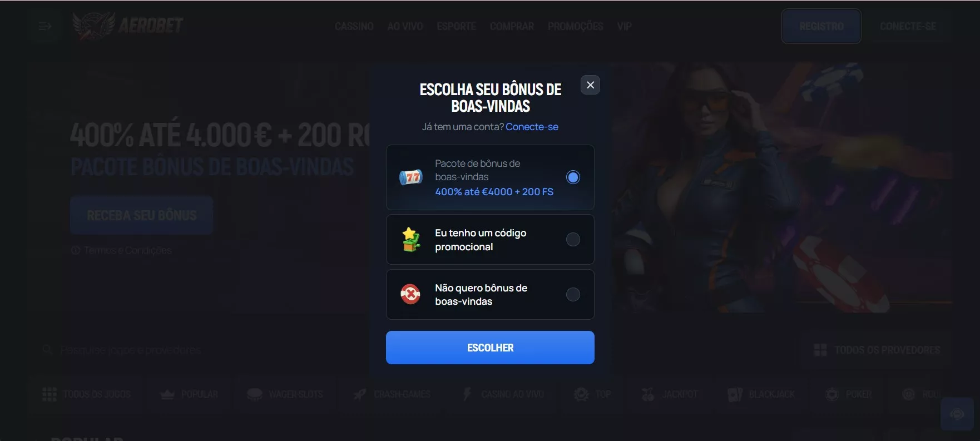The height and width of the screenshot is (441, 980).
Task: Follow the Conecte-se link in the dialog
Action: [532, 127]
